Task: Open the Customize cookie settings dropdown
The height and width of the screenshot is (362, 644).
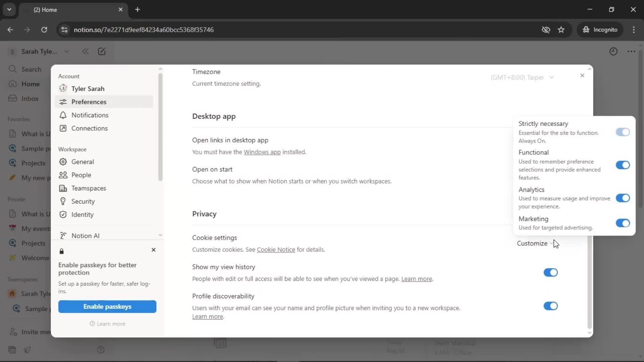Action: [x=535, y=243]
